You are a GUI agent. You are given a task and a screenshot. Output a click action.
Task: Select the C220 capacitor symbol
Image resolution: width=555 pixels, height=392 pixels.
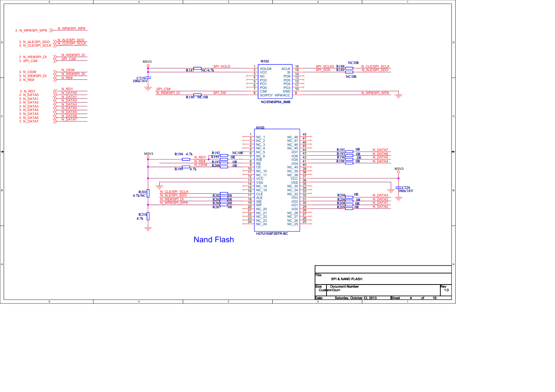pyautogui.click(x=398, y=188)
